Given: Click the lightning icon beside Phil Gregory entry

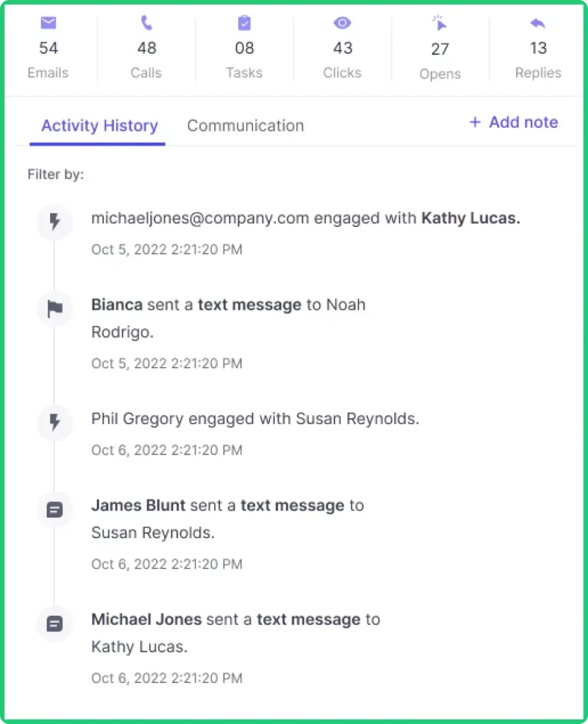Looking at the screenshot, I should click(x=54, y=424).
